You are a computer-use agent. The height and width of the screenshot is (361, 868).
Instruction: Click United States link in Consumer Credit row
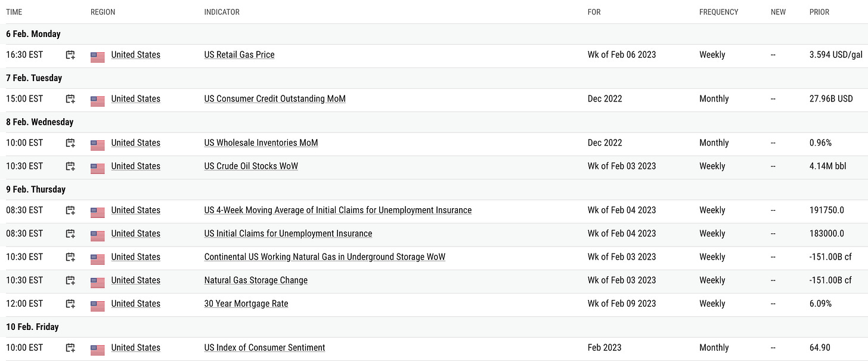point(136,99)
